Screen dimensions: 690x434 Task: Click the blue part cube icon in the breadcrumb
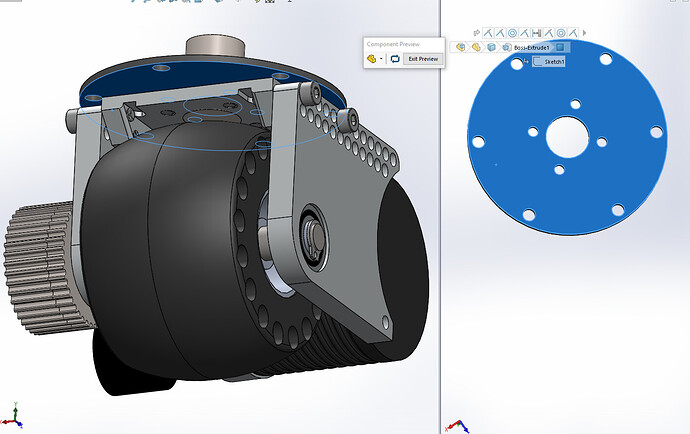[491, 46]
